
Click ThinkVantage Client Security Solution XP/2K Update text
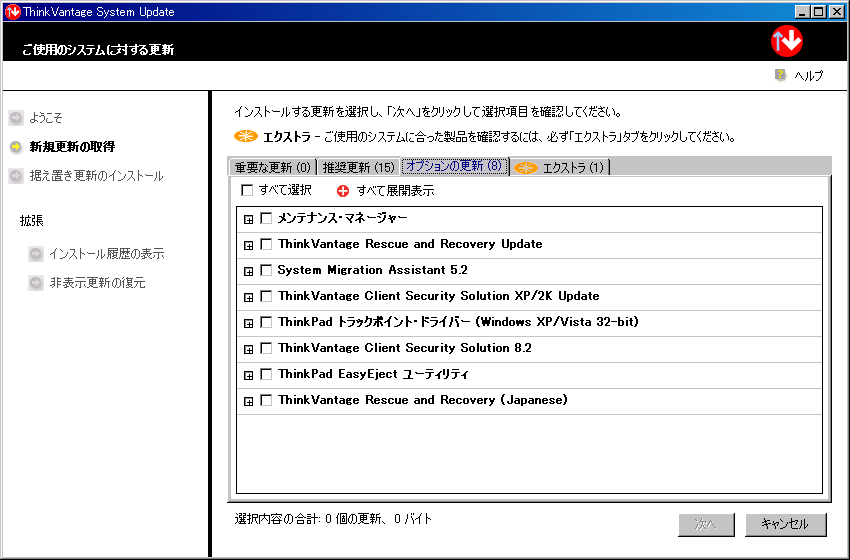coord(439,296)
